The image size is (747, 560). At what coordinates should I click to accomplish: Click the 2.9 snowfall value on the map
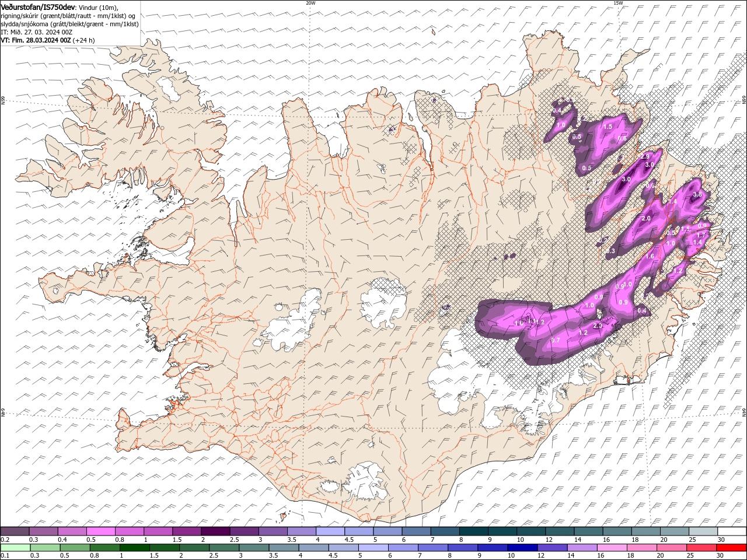pos(645,157)
